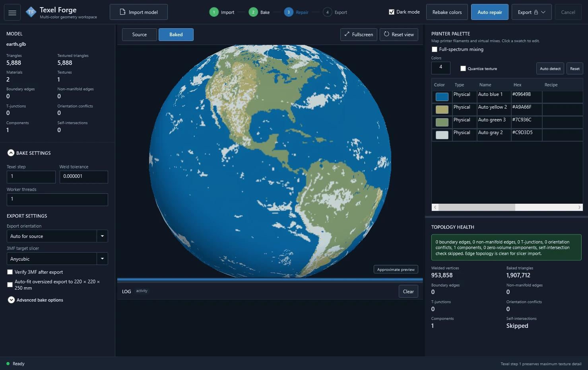Viewport: 588px width, 370px height.
Task: Select hex value #C9D3D5 cell
Action: tap(526, 135)
